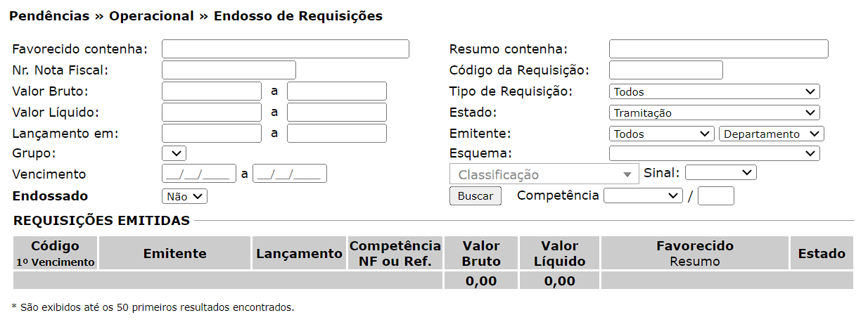Open the Tipo de Requisição dropdown
868x334 pixels.
point(714,91)
